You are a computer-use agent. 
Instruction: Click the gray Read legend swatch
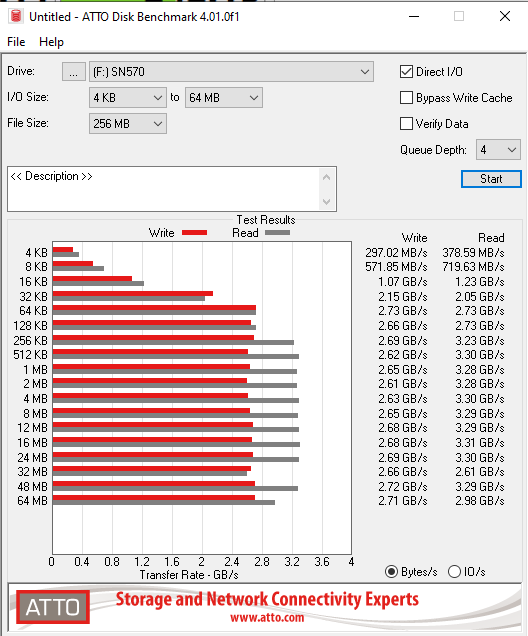point(277,232)
